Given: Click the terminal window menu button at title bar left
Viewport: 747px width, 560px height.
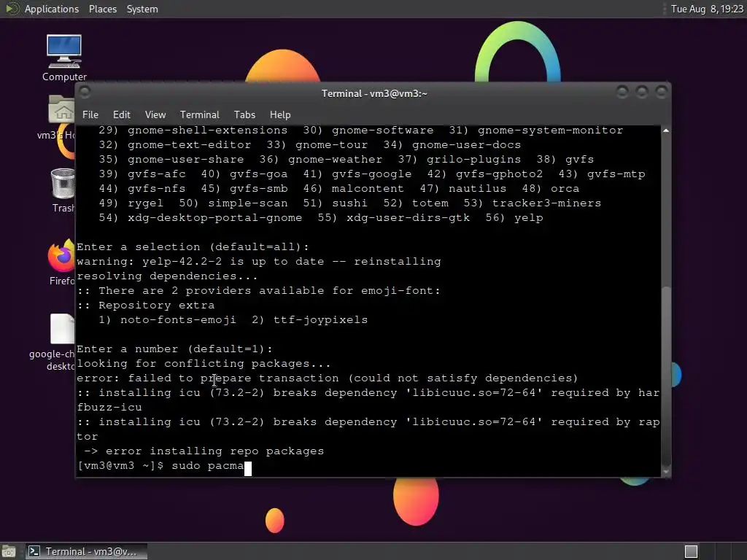Looking at the screenshot, I should (85, 92).
